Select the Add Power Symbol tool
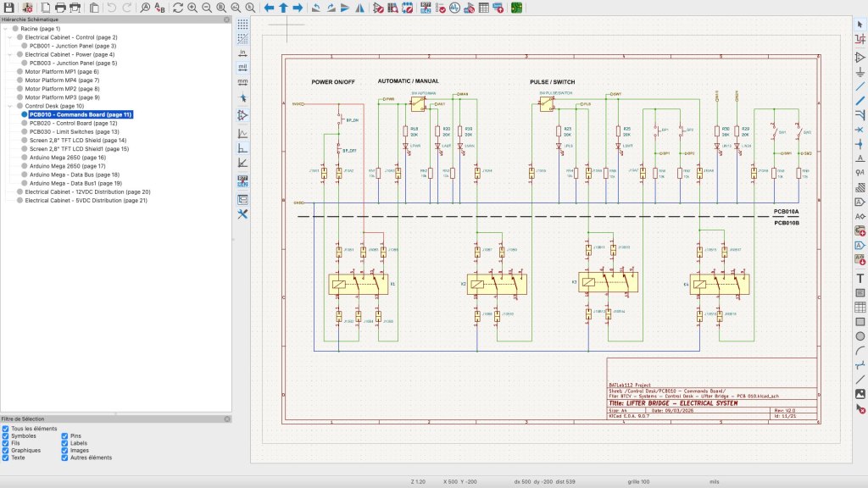Screen dimensions: 868x488 coord(860,71)
